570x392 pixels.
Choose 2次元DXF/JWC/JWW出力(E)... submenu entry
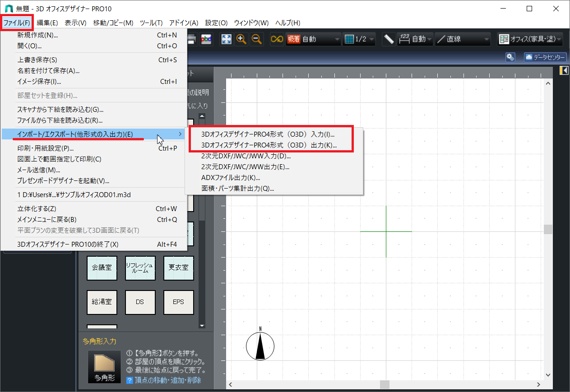(245, 167)
